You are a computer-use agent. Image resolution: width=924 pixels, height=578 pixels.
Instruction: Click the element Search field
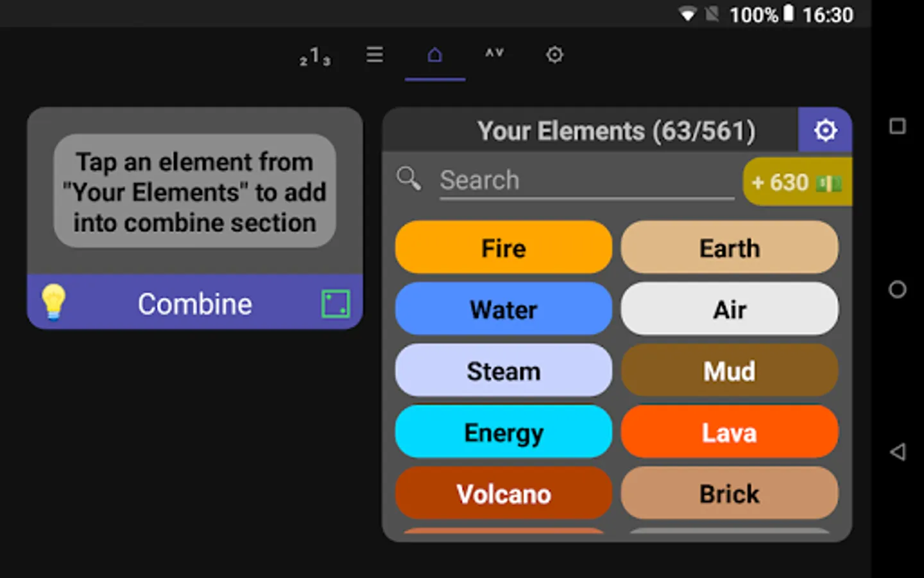tap(585, 180)
